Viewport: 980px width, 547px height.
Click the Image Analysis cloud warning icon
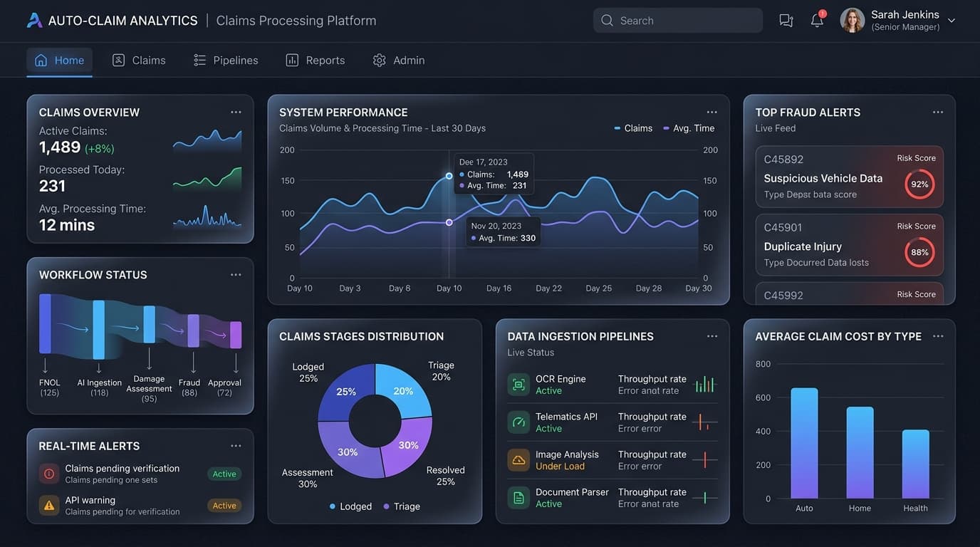click(x=518, y=460)
